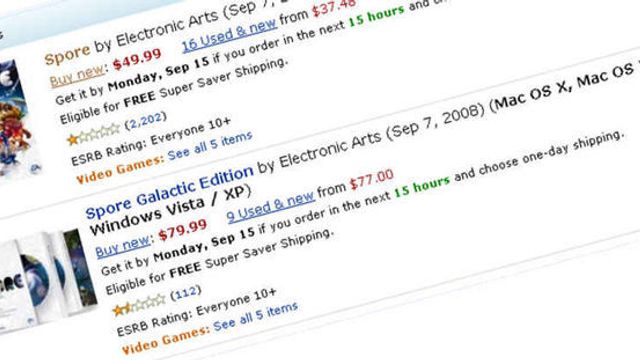The height and width of the screenshot is (360, 640).
Task: Click the Spore box art thumbnail
Action: click(18, 120)
